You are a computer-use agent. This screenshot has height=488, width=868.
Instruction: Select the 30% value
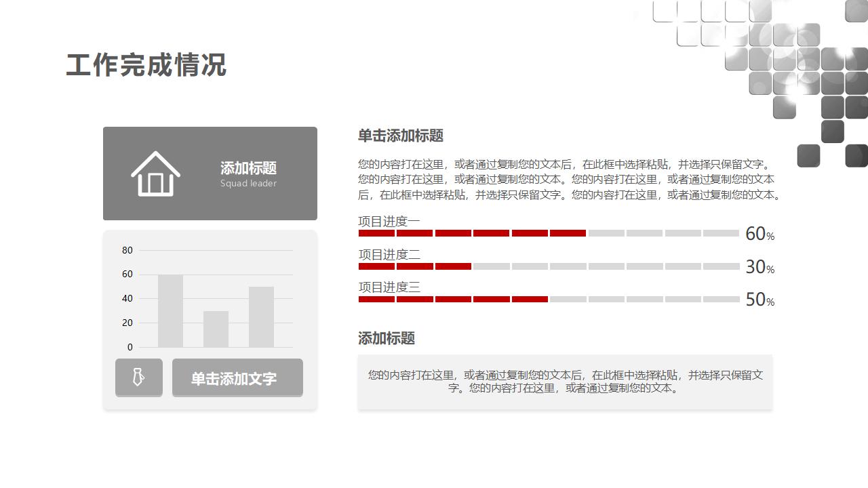[x=759, y=267]
